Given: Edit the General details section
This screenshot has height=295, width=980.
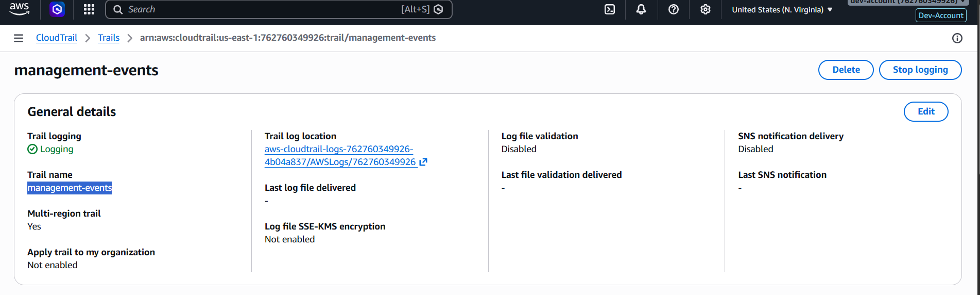Looking at the screenshot, I should pyautogui.click(x=926, y=111).
